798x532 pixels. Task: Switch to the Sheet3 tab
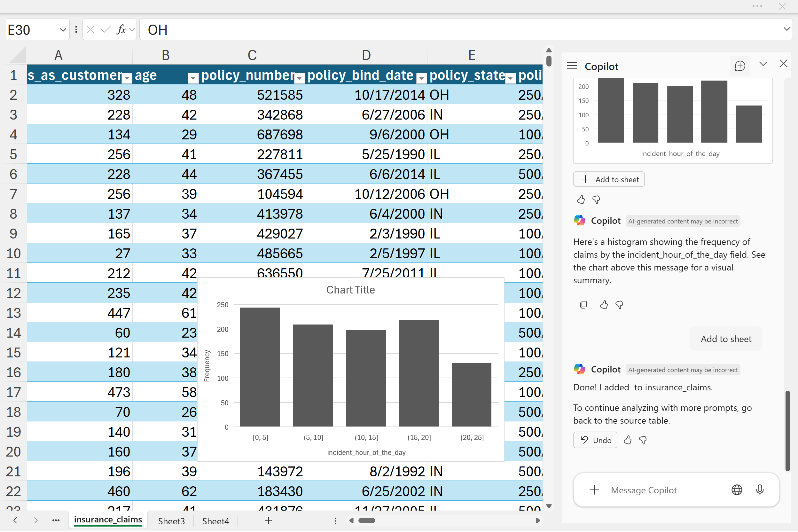(x=171, y=521)
